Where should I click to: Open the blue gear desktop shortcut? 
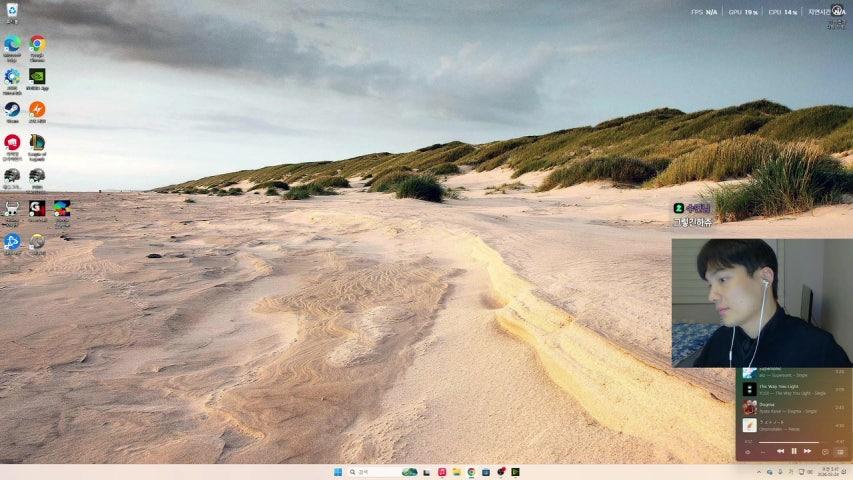pyautogui.click(x=12, y=81)
